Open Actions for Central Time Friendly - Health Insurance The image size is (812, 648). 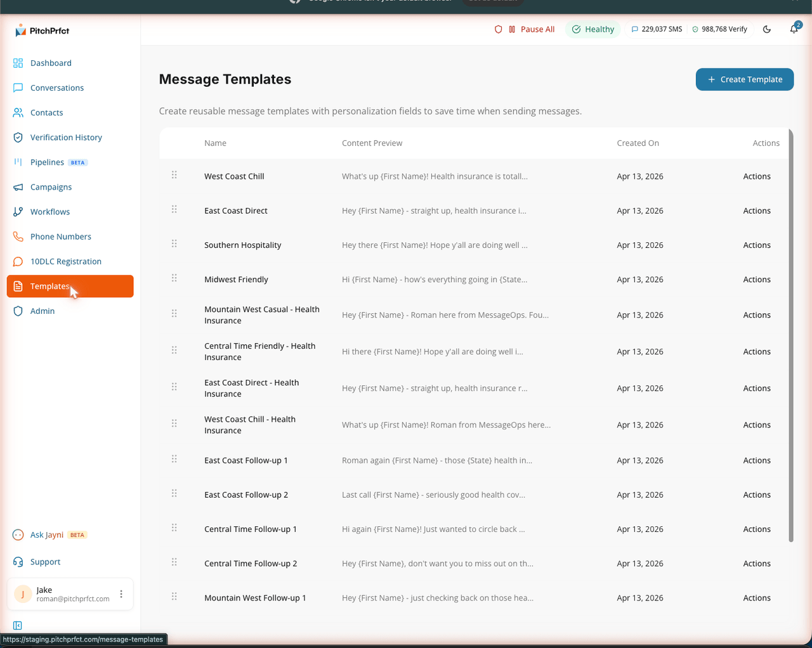[757, 351]
